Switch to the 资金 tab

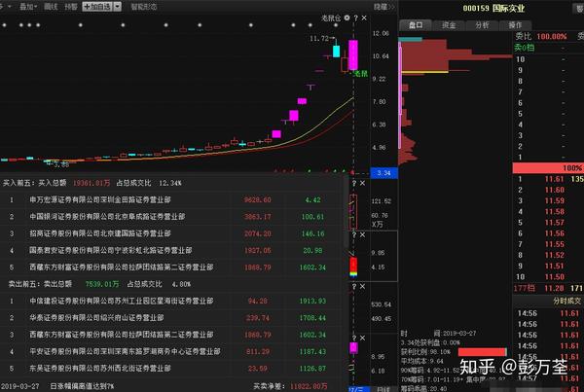(449, 25)
